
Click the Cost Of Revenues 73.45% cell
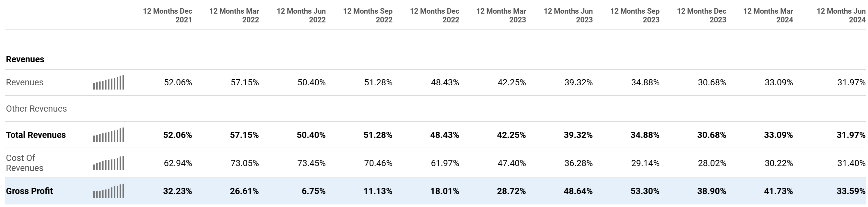[311, 163]
